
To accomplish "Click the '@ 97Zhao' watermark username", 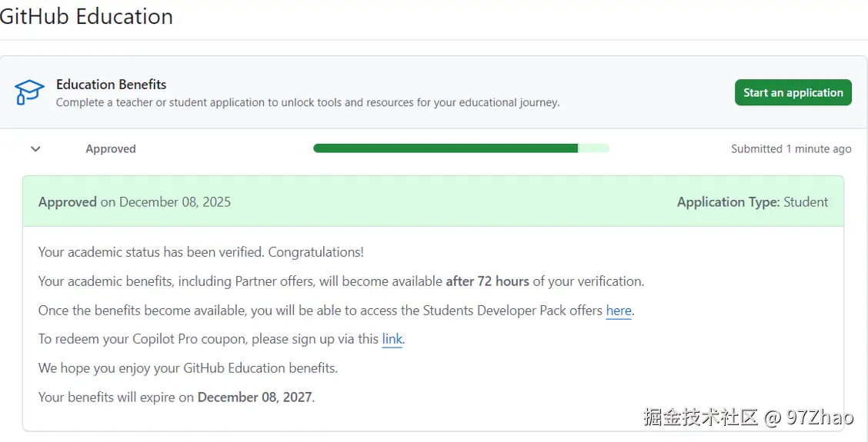I will click(x=810, y=417).
